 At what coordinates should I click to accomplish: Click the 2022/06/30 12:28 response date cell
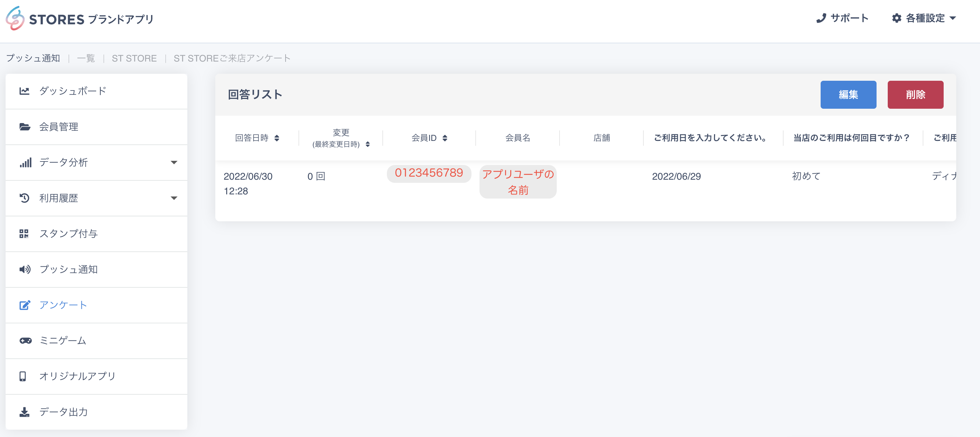(248, 184)
